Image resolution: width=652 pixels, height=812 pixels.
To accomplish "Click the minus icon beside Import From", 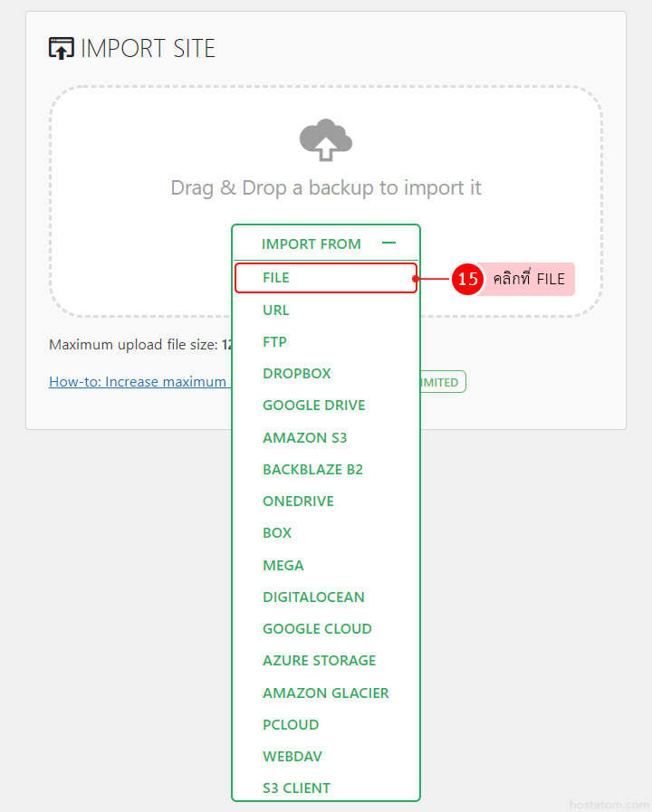I will [389, 243].
